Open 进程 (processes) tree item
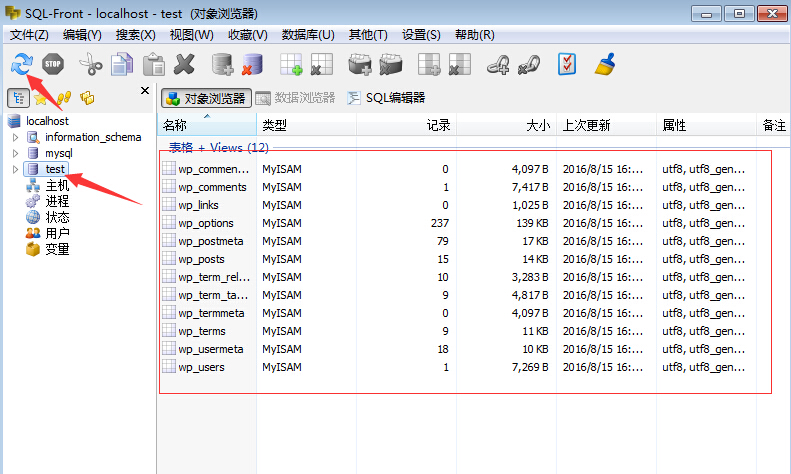791x474 pixels. (x=57, y=201)
